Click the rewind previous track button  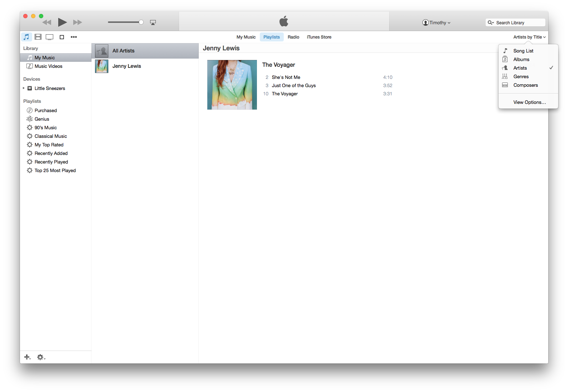[x=47, y=22]
